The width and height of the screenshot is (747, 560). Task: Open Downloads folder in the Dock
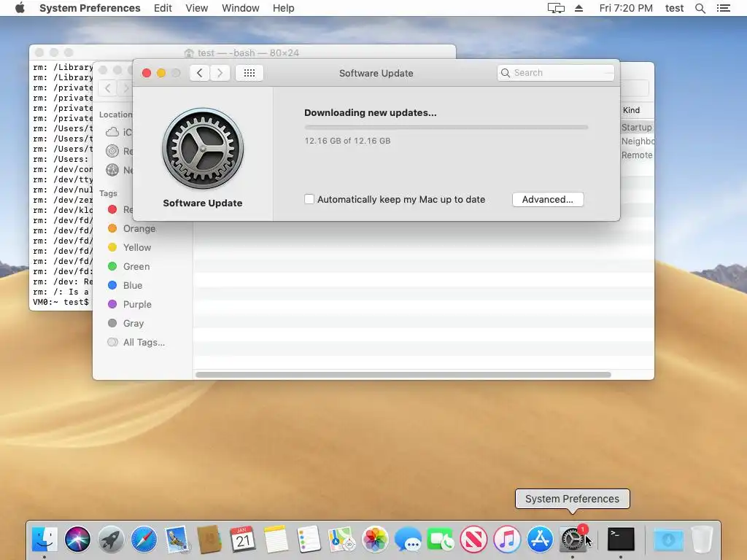(x=668, y=539)
